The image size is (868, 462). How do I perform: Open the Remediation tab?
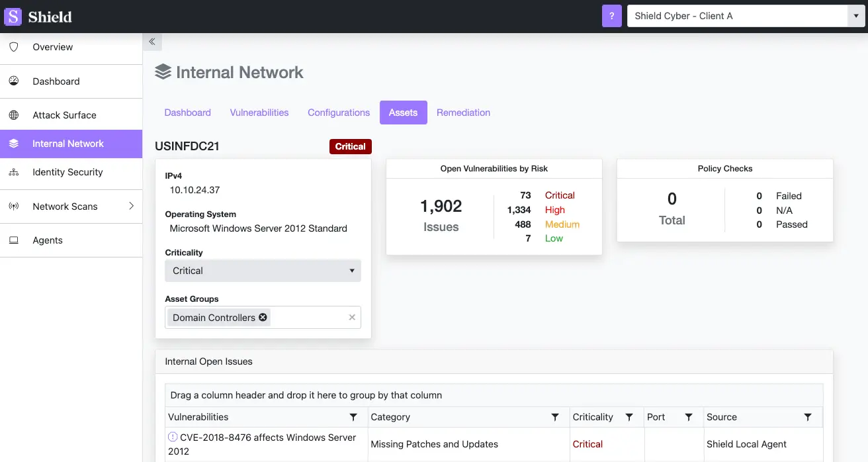click(x=463, y=113)
